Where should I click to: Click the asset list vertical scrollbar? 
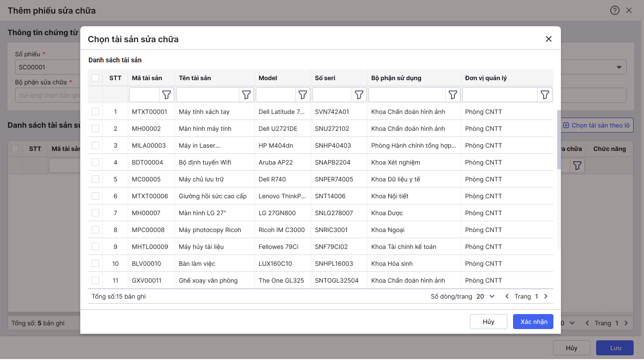pos(559,140)
